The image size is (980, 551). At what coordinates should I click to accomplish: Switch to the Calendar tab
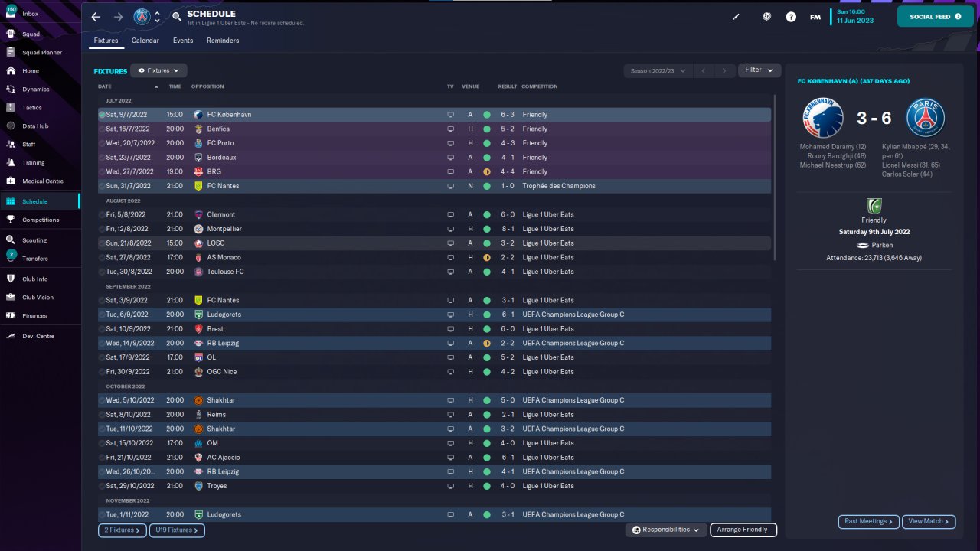pyautogui.click(x=145, y=41)
